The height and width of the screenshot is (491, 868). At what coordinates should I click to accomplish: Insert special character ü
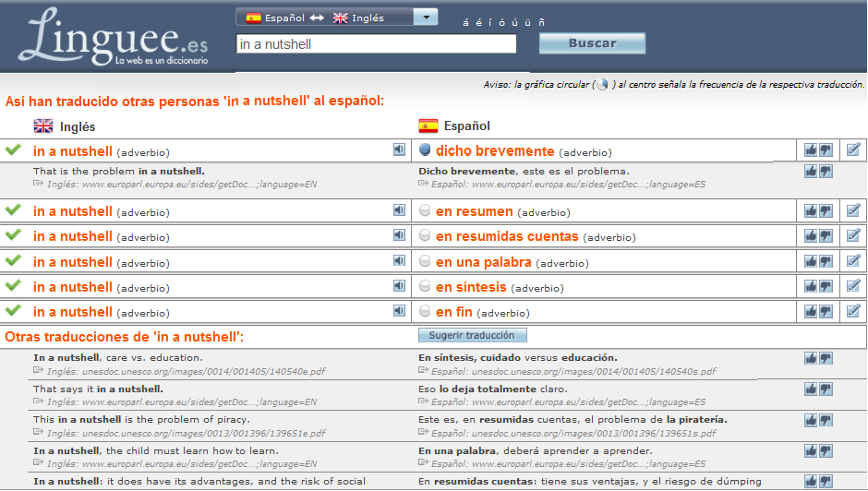point(527,23)
